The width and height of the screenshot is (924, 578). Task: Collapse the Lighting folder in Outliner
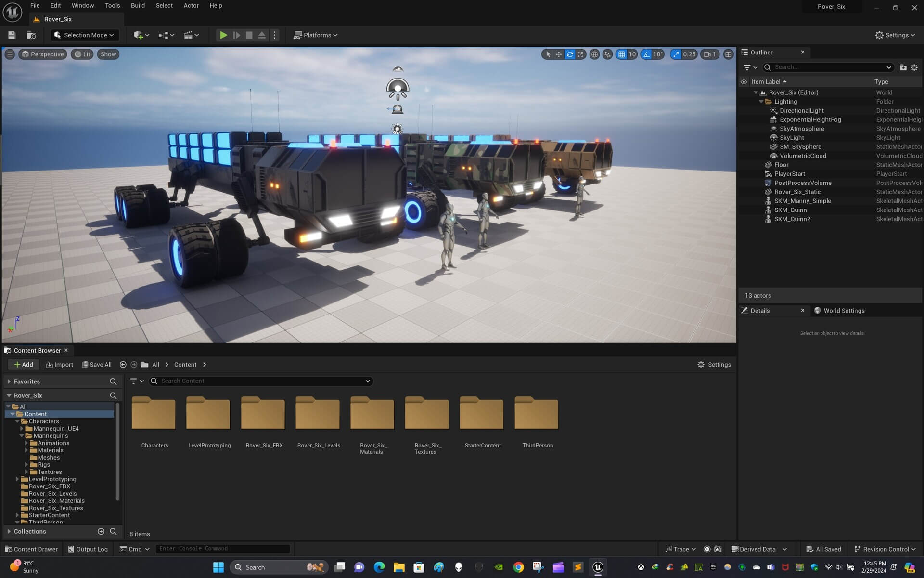(761, 102)
